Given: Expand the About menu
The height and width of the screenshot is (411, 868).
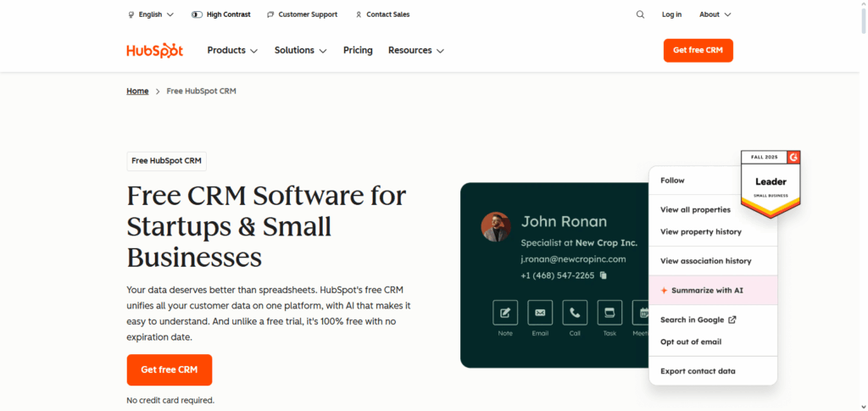Looking at the screenshot, I should coord(715,14).
